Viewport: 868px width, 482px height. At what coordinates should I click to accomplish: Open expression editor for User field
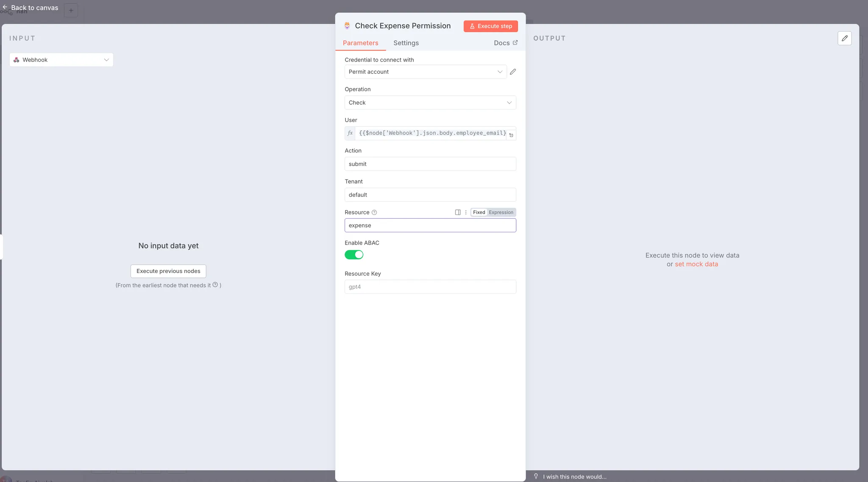[511, 135]
